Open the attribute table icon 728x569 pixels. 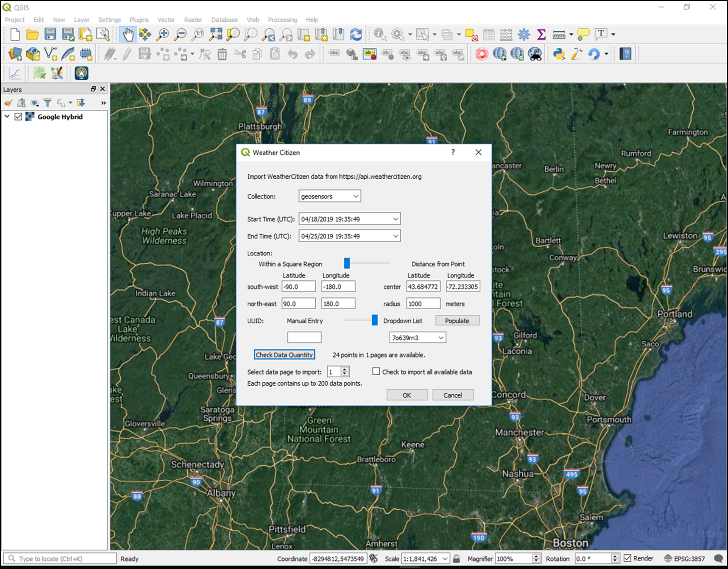[x=489, y=34]
